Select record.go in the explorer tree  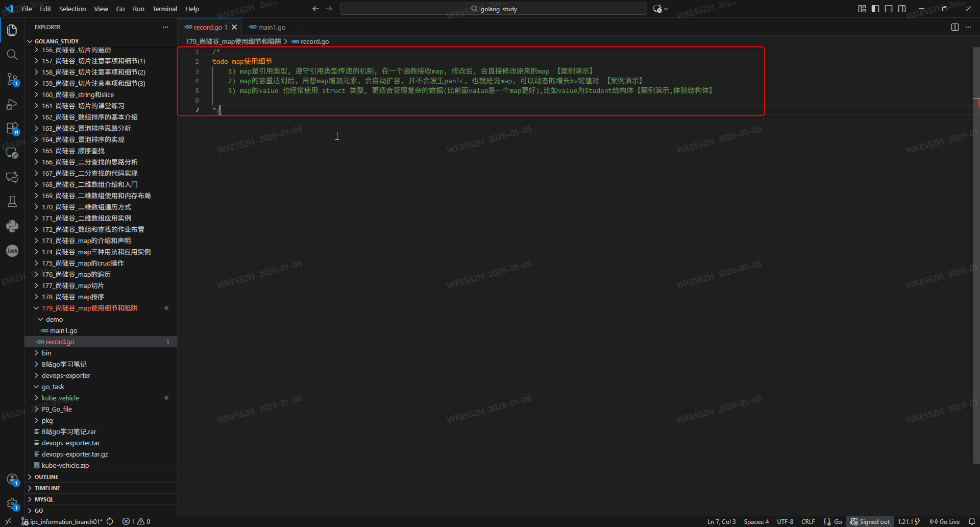tap(101, 342)
